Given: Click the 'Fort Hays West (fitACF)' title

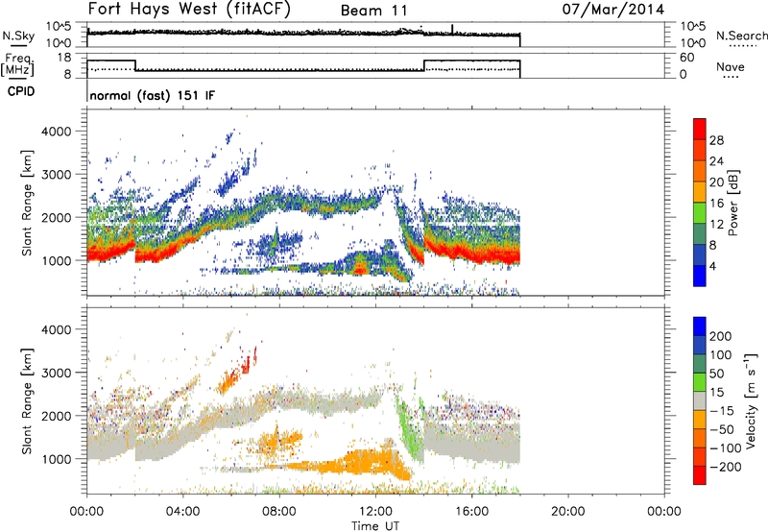Looking at the screenshot, I should tap(189, 9).
